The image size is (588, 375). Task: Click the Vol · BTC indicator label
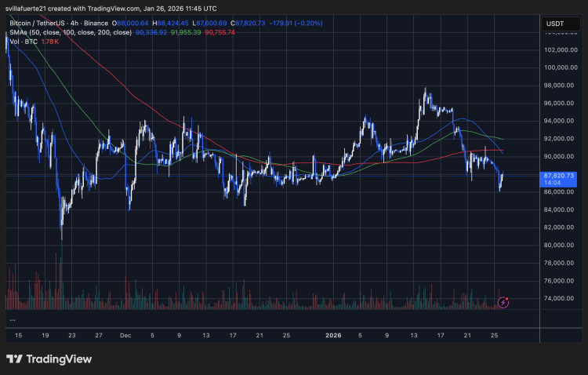click(24, 42)
